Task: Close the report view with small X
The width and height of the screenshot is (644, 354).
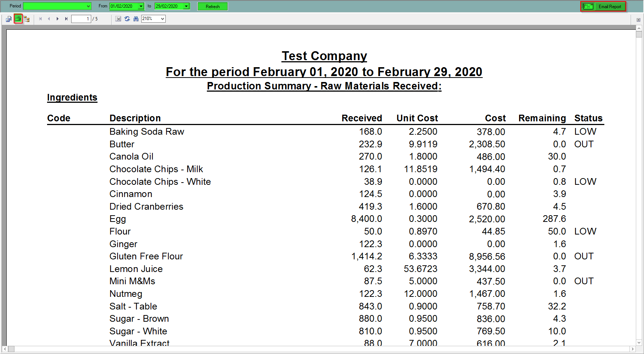Action: pyautogui.click(x=638, y=20)
